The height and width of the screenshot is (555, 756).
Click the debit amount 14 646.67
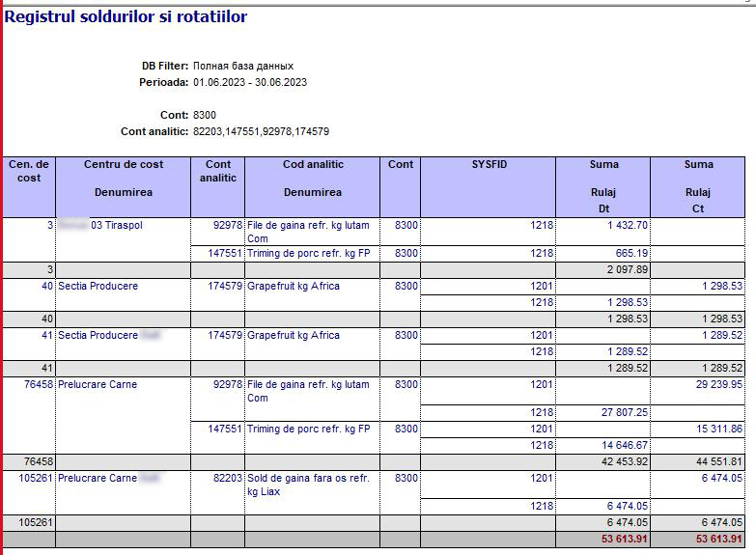pos(625,445)
